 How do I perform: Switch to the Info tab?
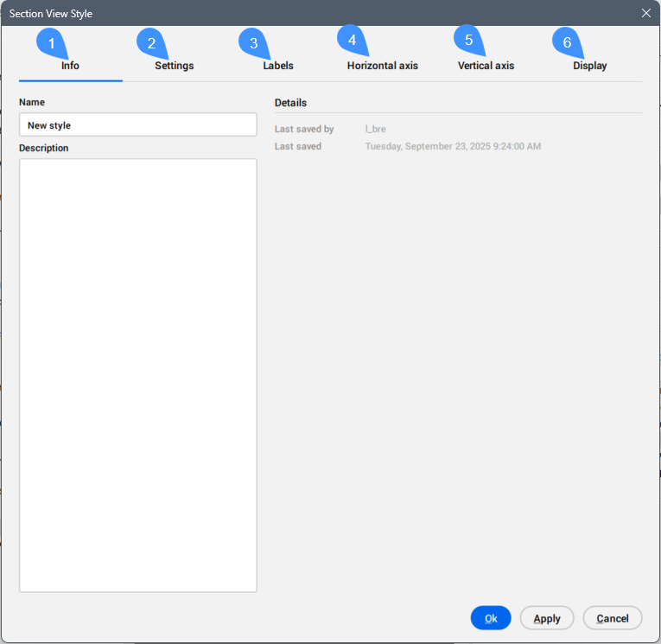click(70, 66)
